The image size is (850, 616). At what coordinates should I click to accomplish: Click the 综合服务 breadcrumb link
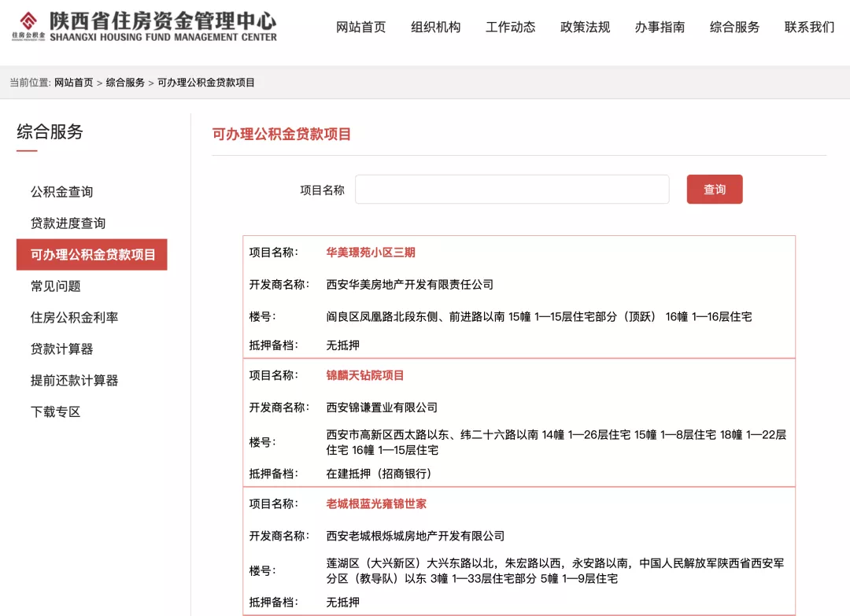coord(125,83)
